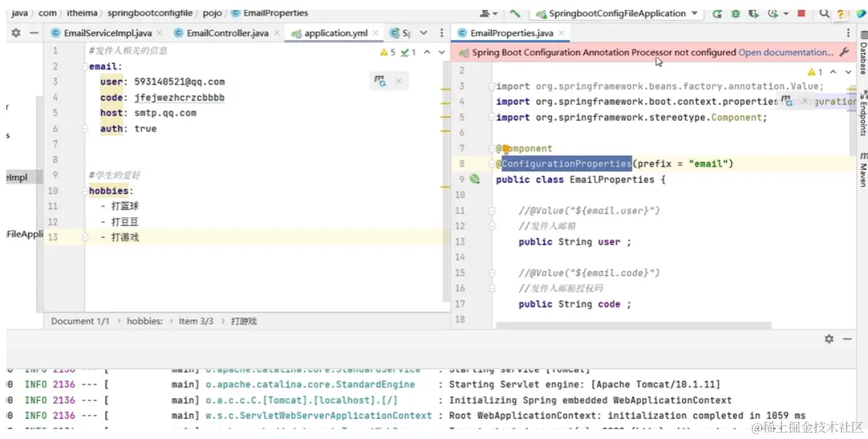Switch to EmailController.java tab
The height and width of the screenshot is (439, 868).
click(x=227, y=33)
